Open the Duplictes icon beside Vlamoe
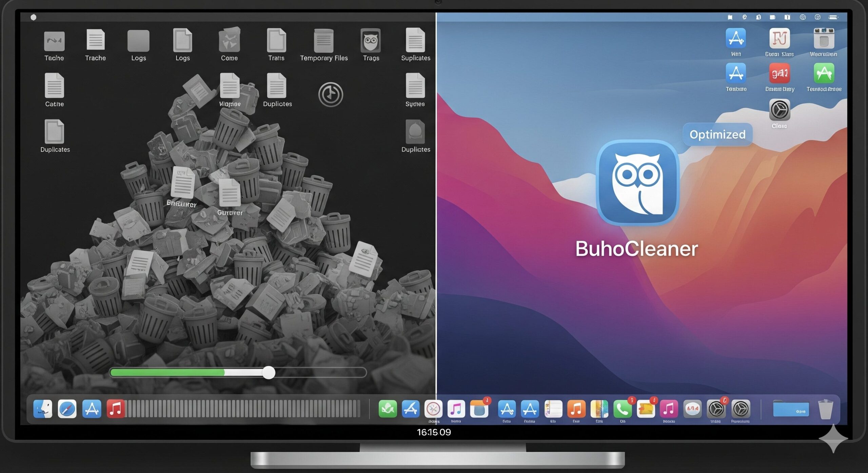The height and width of the screenshot is (473, 868). pos(277,85)
